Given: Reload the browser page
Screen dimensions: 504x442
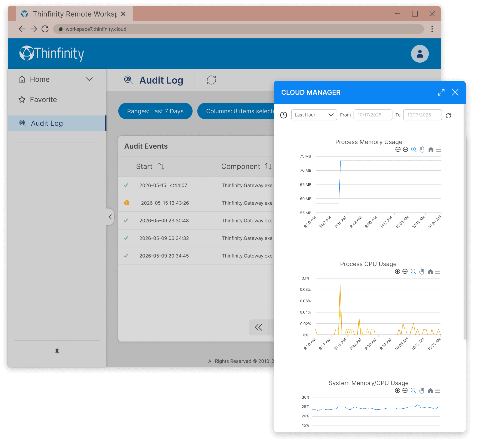Looking at the screenshot, I should coord(45,29).
